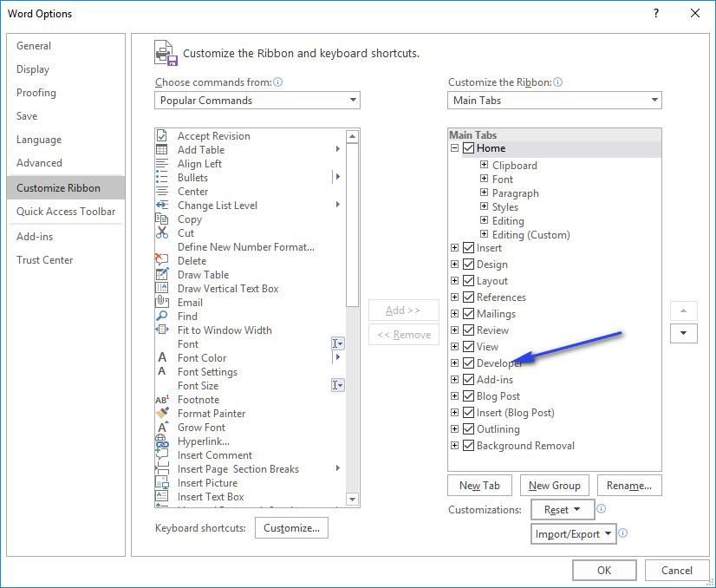Select the Fit to Window Width icon

click(161, 330)
